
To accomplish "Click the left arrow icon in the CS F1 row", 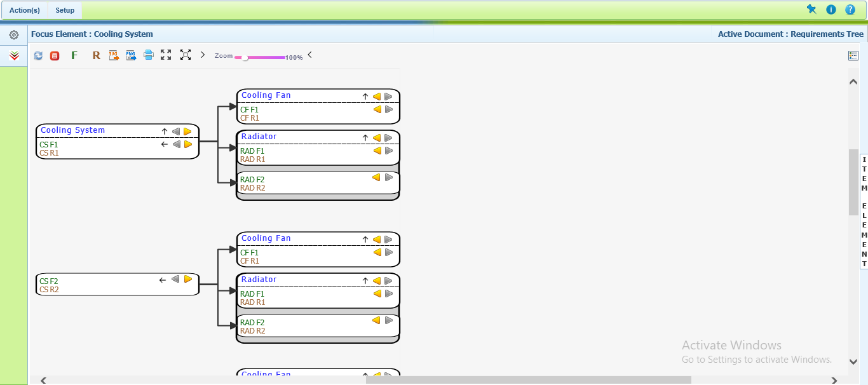I will click(165, 144).
